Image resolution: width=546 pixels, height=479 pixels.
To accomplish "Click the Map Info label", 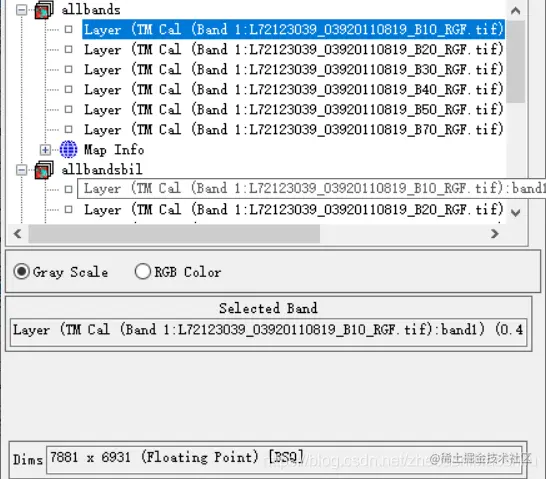I will 114,150.
